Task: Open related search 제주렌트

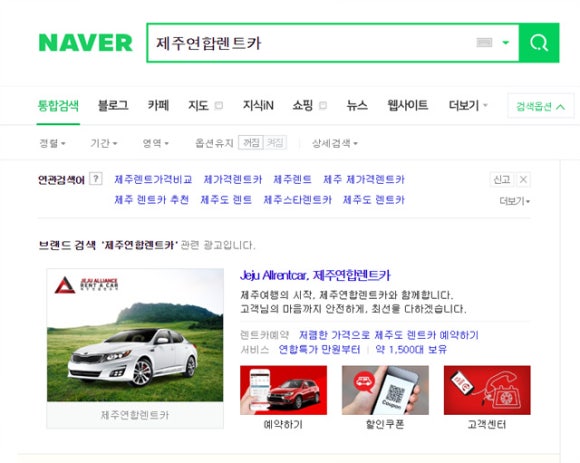Action: click(292, 179)
